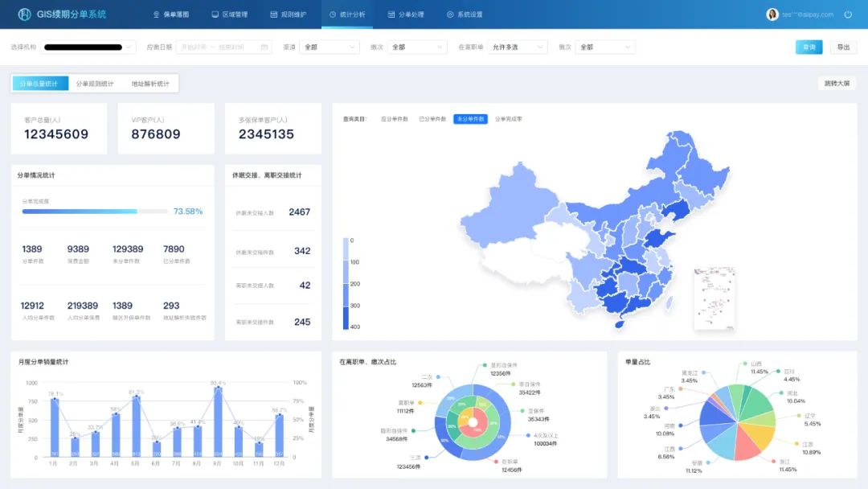868x489 pixels.
Task: Switch to the 地址解析统计 tab
Action: (x=150, y=84)
